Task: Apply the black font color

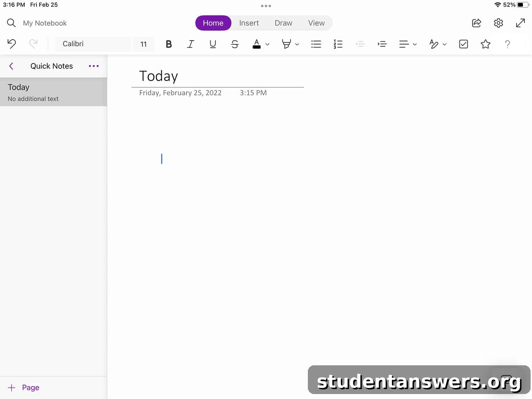Action: tap(257, 44)
